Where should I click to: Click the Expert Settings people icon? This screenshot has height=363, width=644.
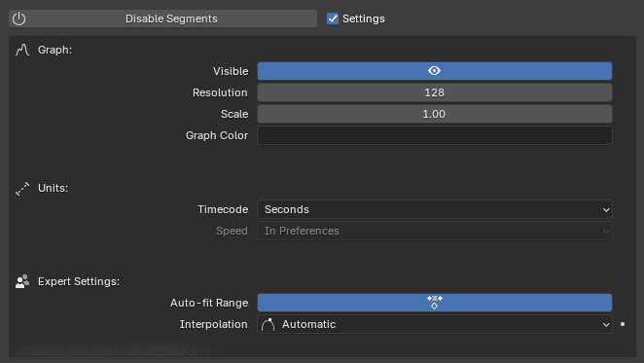22,281
